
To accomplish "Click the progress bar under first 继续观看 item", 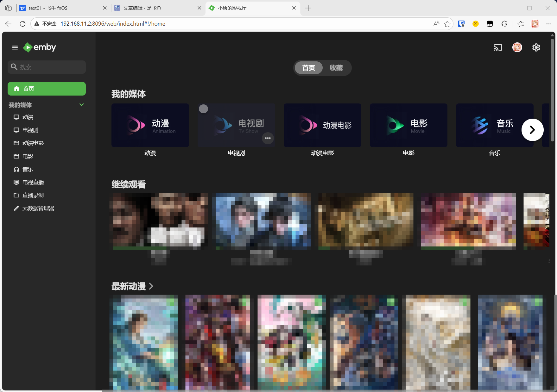I will (x=158, y=248).
